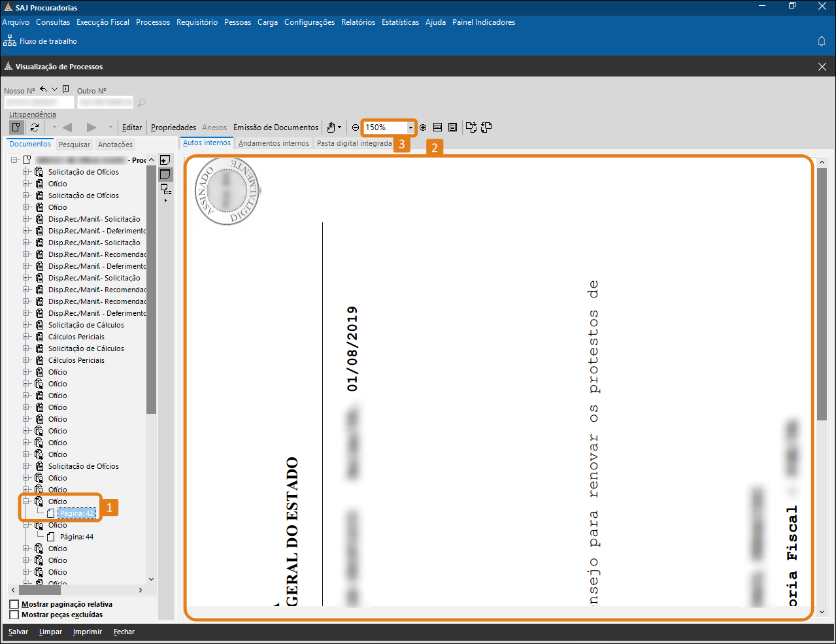Open the notifications bell

tap(822, 41)
